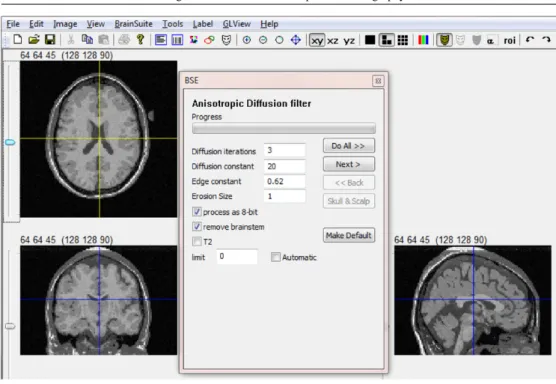Screen dimensions: 556x384
Task: Click the second blue columns layout icon
Action: point(177,40)
